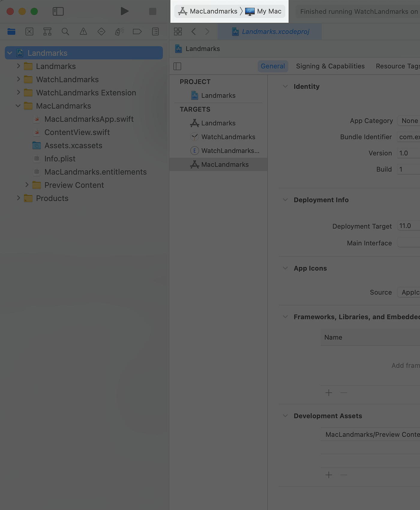
Task: Open the Breakpoint navigator
Action: [137, 31]
